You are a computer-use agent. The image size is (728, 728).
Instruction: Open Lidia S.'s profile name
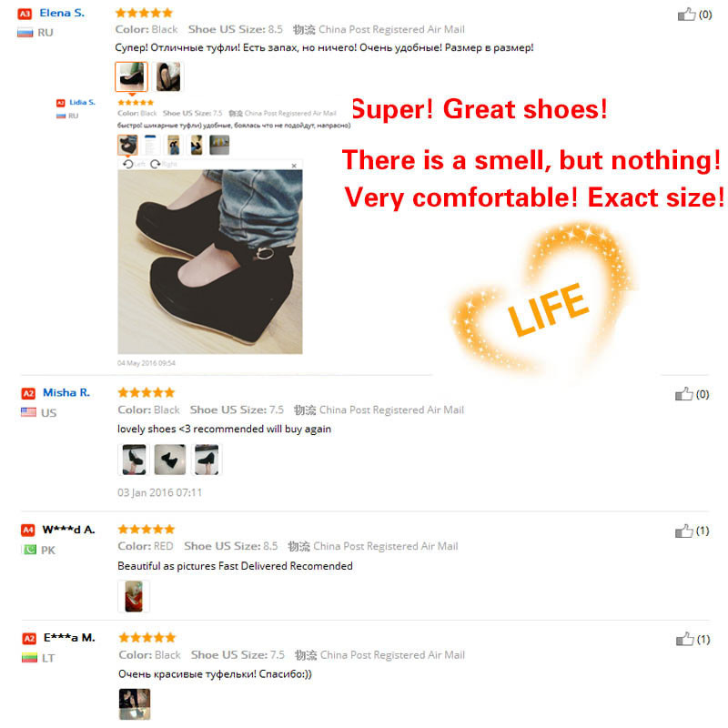82,102
